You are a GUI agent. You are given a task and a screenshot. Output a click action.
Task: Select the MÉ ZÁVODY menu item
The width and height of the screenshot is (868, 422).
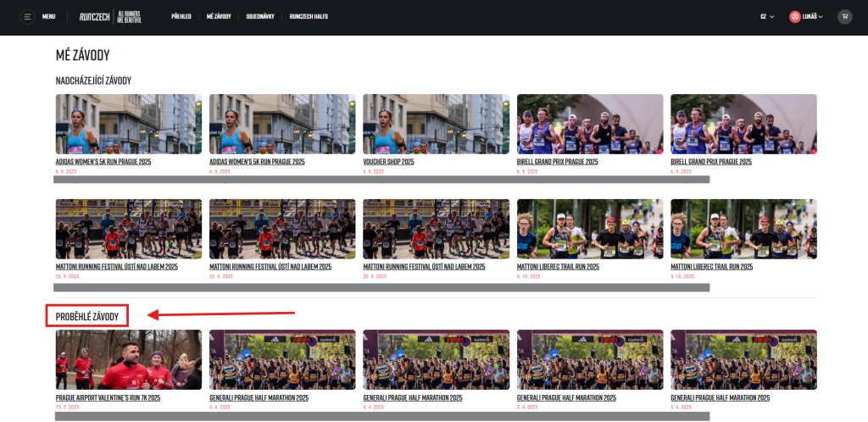(219, 17)
